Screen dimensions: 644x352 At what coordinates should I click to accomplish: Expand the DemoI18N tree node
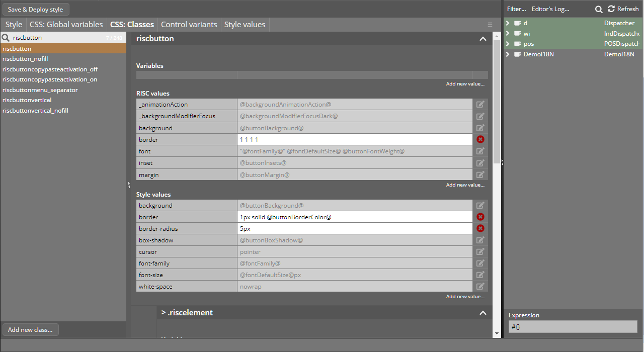coord(508,54)
